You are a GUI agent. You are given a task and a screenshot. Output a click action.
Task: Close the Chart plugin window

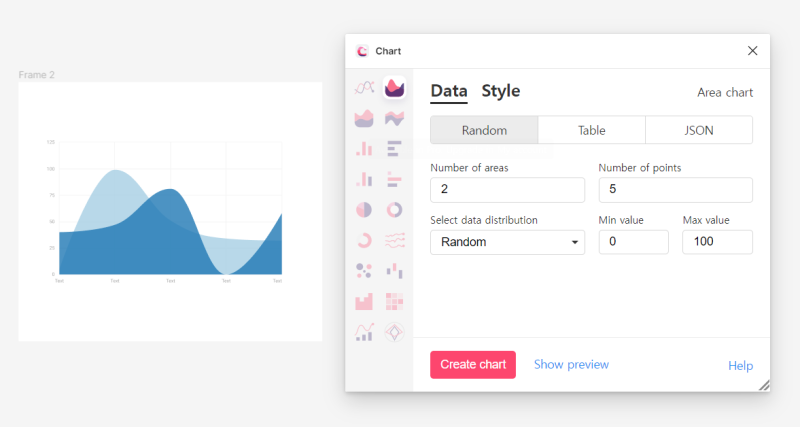[x=753, y=51]
